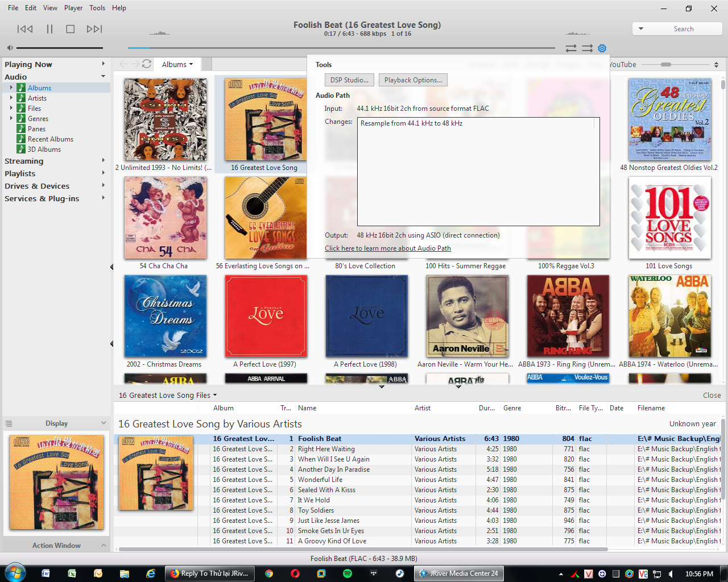Open the 16 Greatest Love Song Files dropdown
Screen dimensions: 728x582
click(168, 395)
